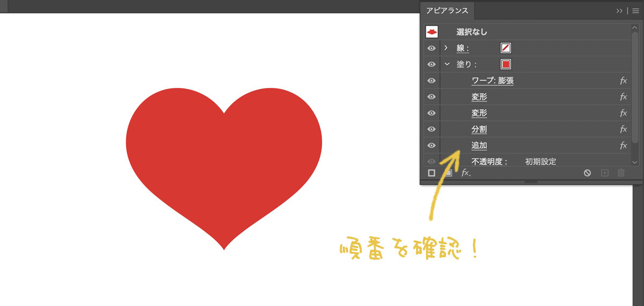Click the Appearance panel vertical scrollbar thumb

point(635,87)
